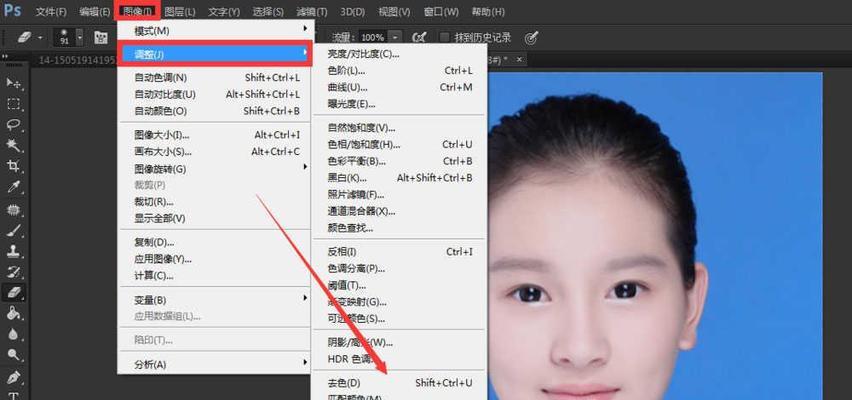Select the Dodge tool
Viewport: 852px width, 400px height.
(x=13, y=355)
